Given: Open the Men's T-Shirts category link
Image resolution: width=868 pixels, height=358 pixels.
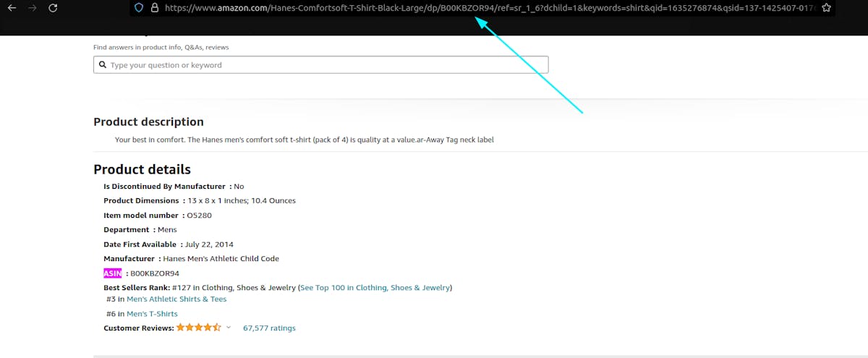Looking at the screenshot, I should click(152, 314).
